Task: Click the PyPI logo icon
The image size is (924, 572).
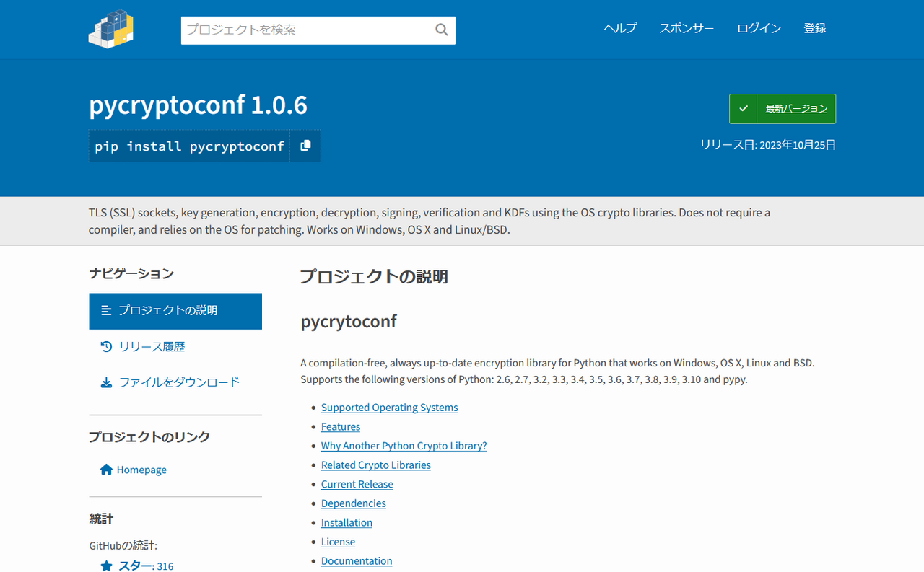Action: pyautogui.click(x=111, y=29)
